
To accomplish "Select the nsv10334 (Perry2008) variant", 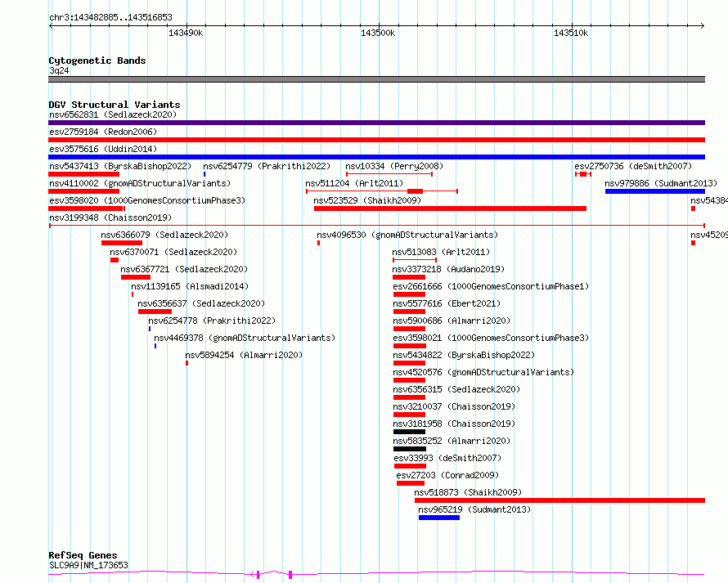I will (394, 166).
